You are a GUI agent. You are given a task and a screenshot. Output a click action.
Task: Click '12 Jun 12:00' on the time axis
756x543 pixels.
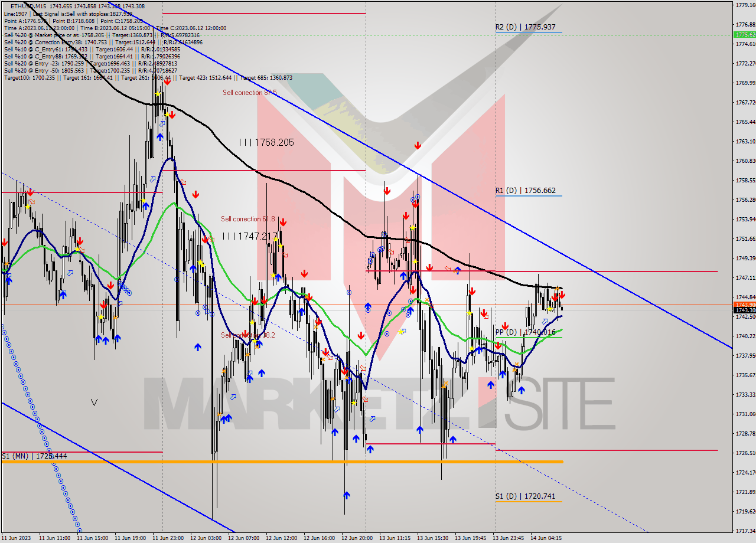point(281,538)
